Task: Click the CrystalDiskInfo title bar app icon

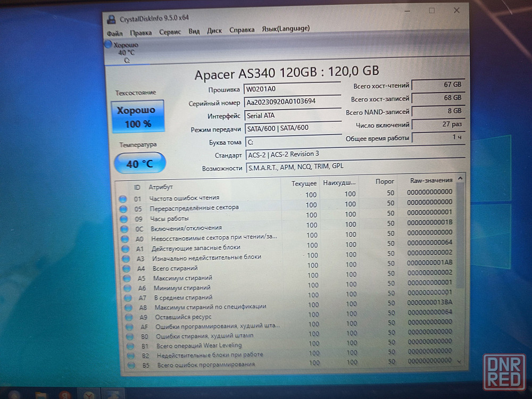Action: tap(111, 19)
